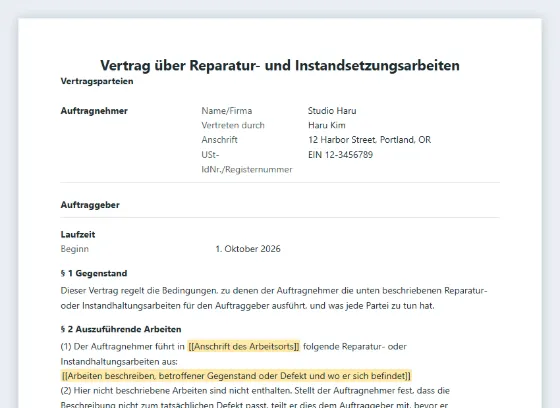Click the 'Auftragnehmer' label
Image resolution: width=560 pixels, height=408 pixels.
pos(94,111)
